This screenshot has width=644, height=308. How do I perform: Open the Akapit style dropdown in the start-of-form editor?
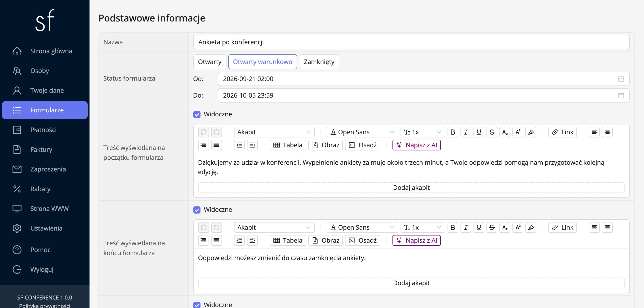click(x=274, y=132)
